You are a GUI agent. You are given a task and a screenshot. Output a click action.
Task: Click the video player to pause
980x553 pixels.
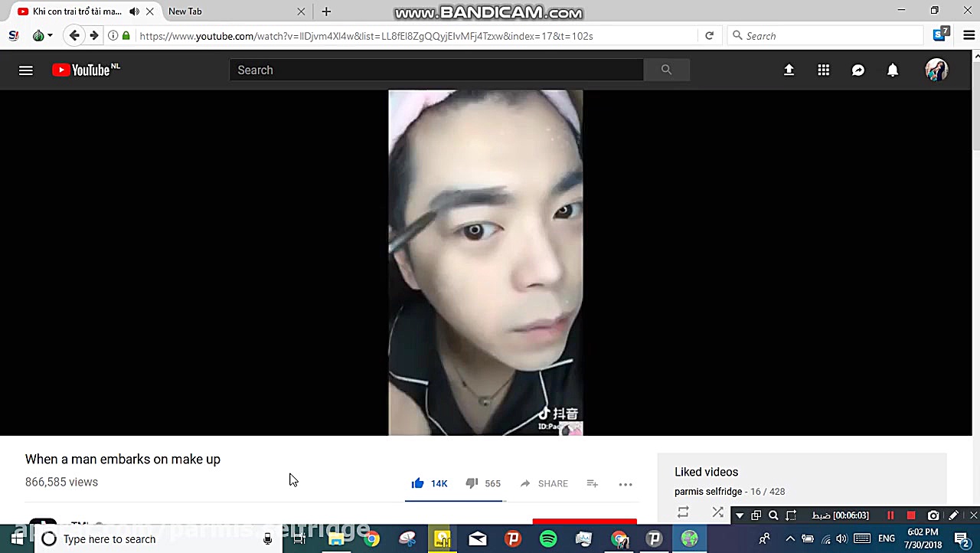tap(485, 263)
